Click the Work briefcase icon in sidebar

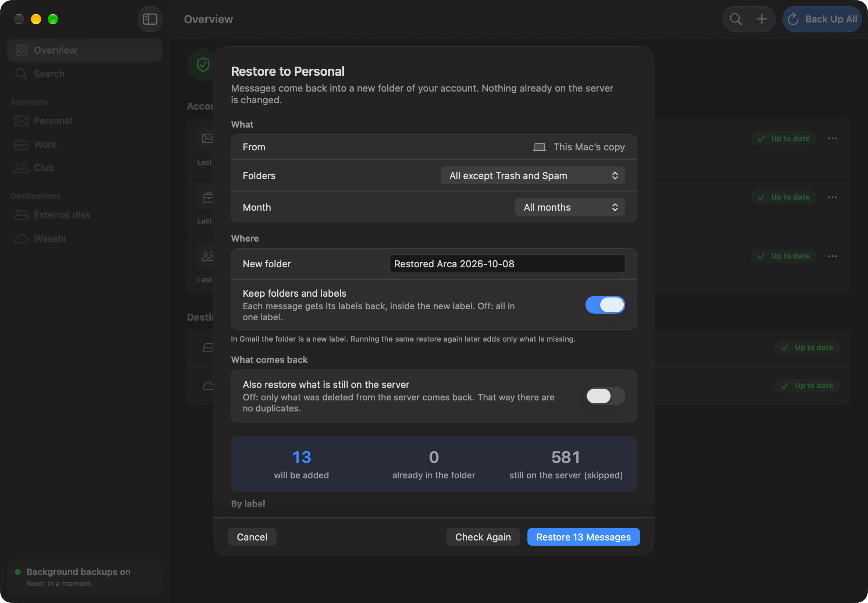(x=21, y=144)
